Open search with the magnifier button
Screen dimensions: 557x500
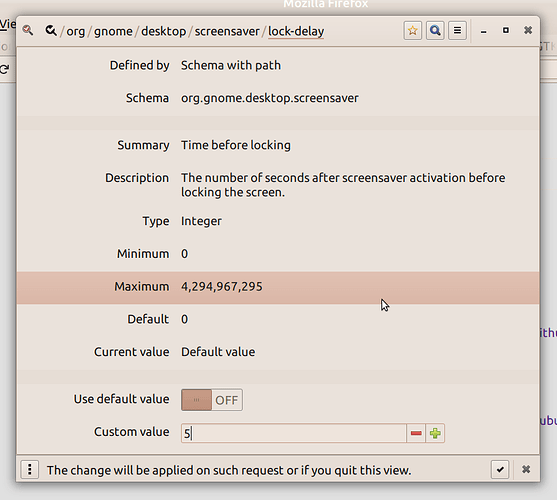(x=435, y=31)
